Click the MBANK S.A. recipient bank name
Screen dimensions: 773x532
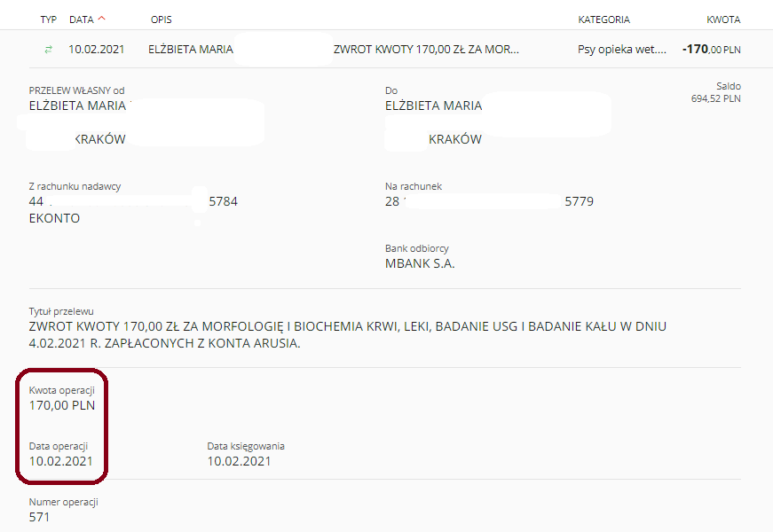[420, 263]
